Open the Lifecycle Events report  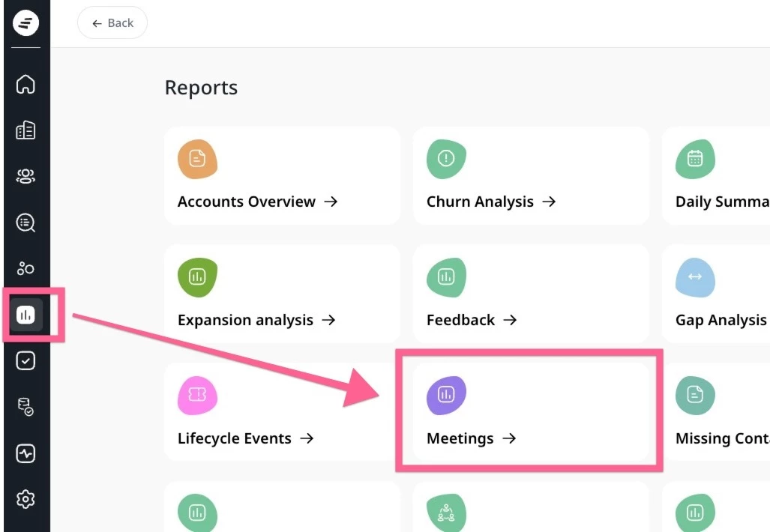[x=282, y=412]
